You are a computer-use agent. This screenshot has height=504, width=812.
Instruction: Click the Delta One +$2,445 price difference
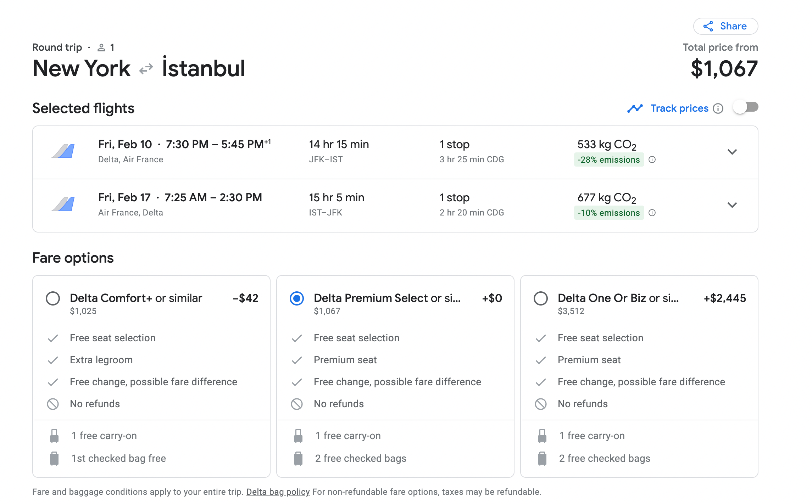(x=725, y=298)
